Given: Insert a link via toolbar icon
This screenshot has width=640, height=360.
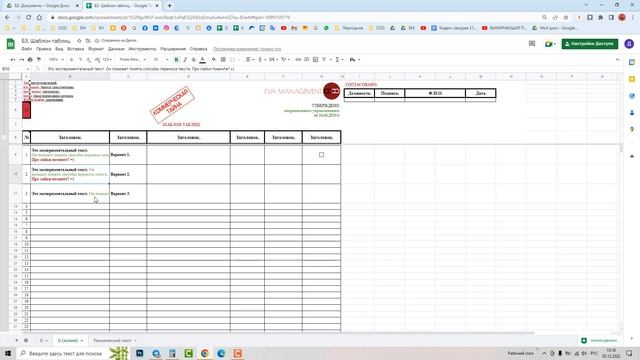Looking at the screenshot, I should click(298, 60).
